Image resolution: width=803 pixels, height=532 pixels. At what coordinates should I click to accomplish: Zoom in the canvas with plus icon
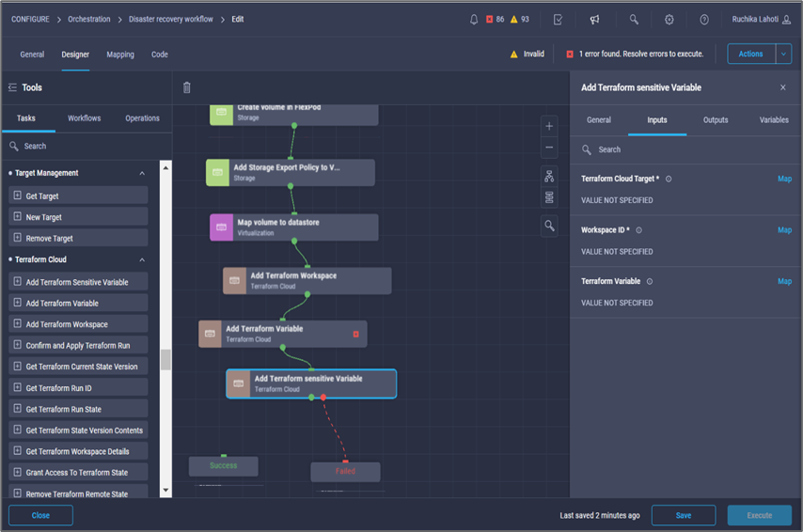click(x=549, y=126)
